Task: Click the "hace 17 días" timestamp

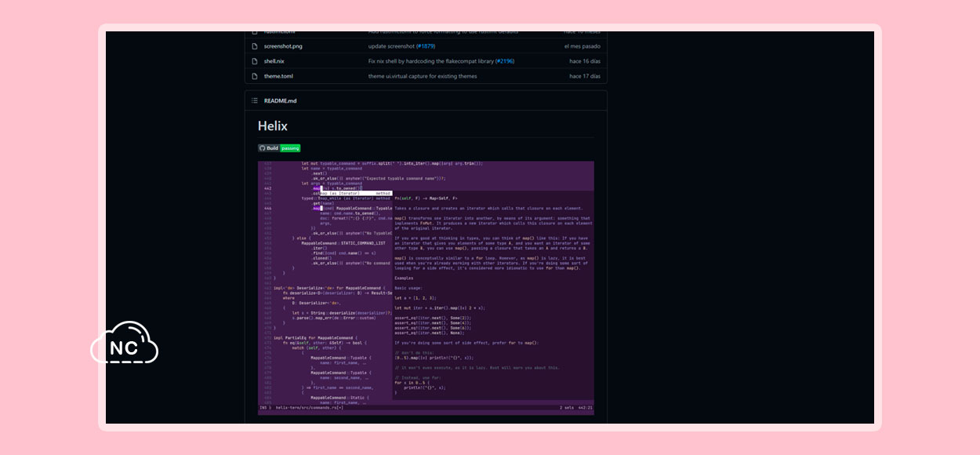Action: (x=585, y=76)
